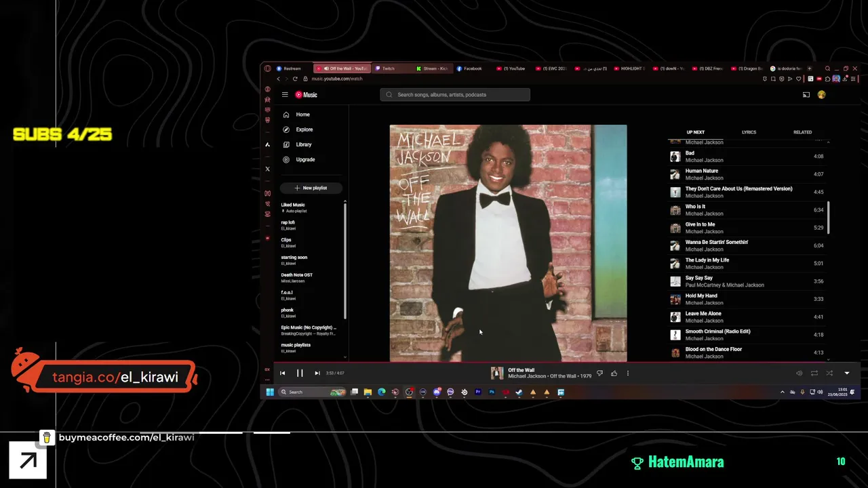Screen dimensions: 868x488
Task: Play They Don't Care About Us
Action: (x=747, y=192)
